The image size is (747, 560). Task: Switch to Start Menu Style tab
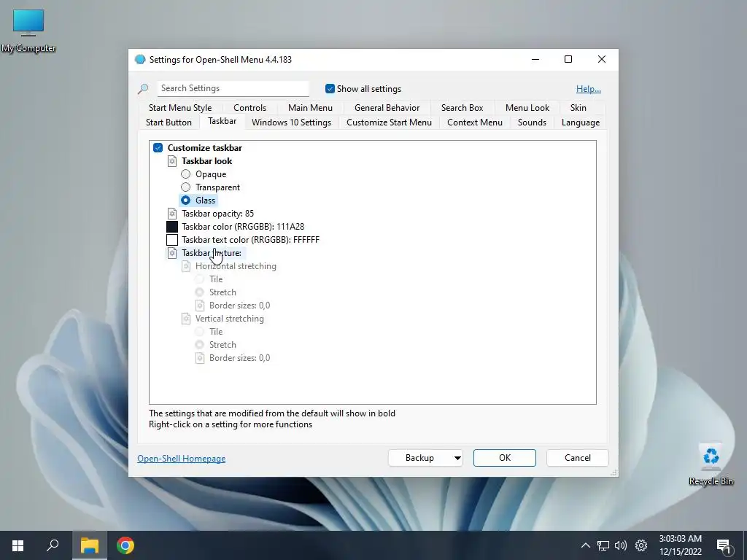[x=180, y=108]
